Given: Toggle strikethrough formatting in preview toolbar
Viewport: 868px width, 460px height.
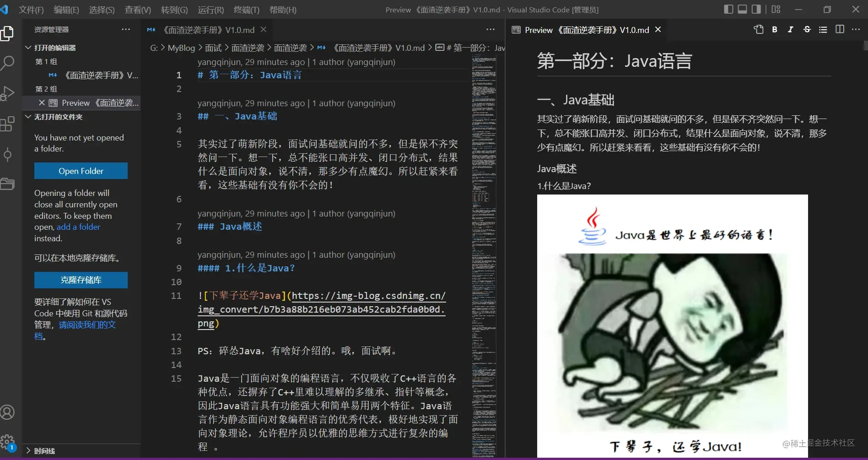Looking at the screenshot, I should pos(807,30).
